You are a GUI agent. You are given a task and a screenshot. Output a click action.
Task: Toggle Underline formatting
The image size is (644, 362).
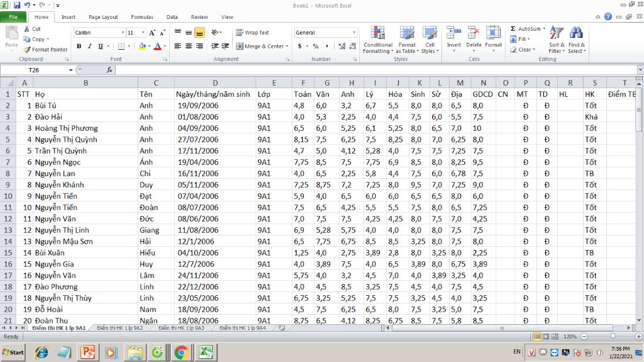tap(101, 46)
